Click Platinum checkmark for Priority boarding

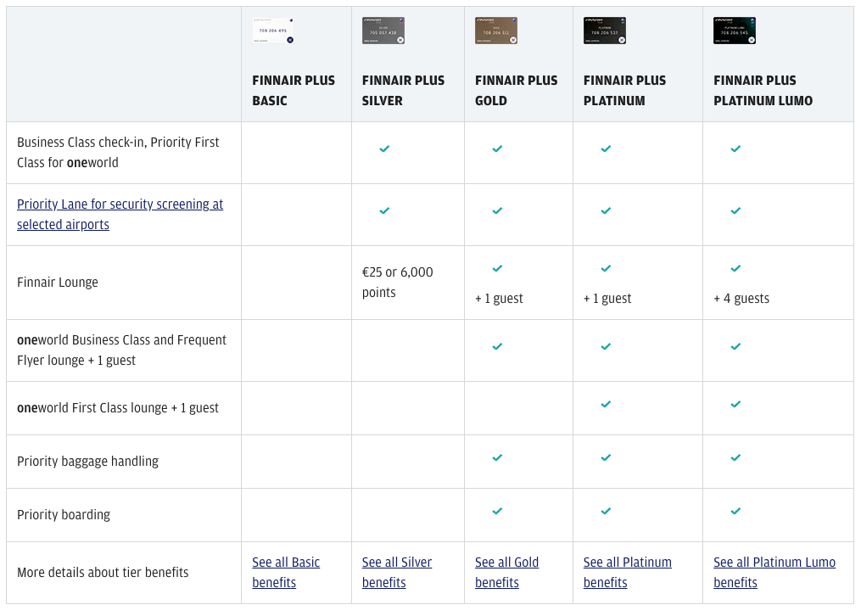(x=607, y=511)
